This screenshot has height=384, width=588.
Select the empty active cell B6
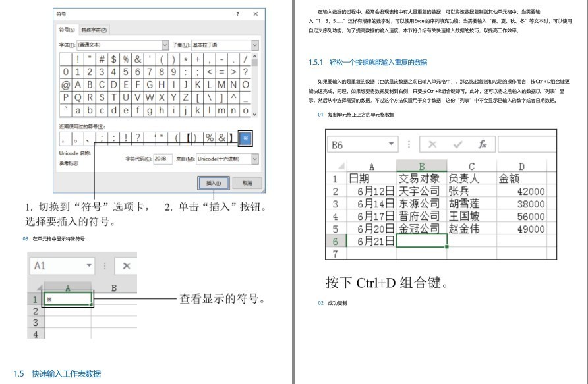pyautogui.click(x=421, y=241)
